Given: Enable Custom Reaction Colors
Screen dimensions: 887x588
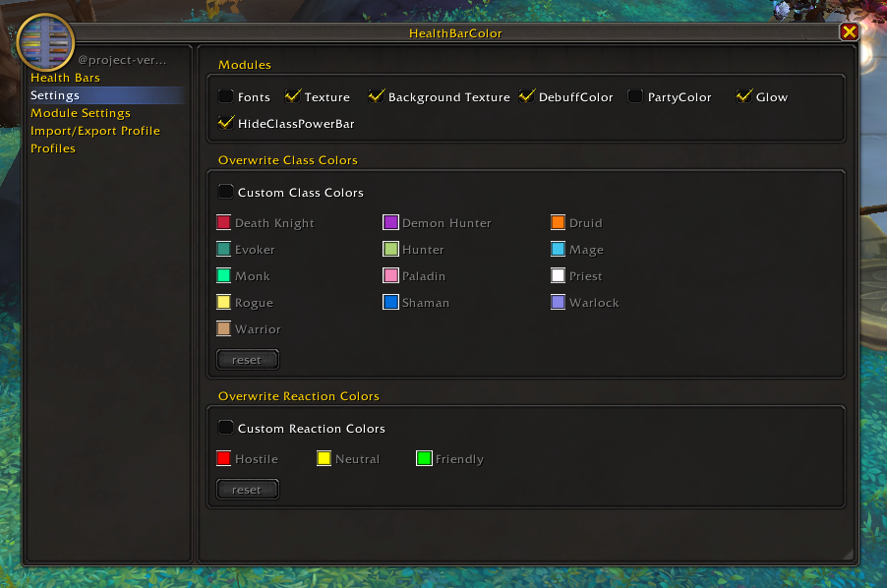Looking at the screenshot, I should [x=226, y=428].
